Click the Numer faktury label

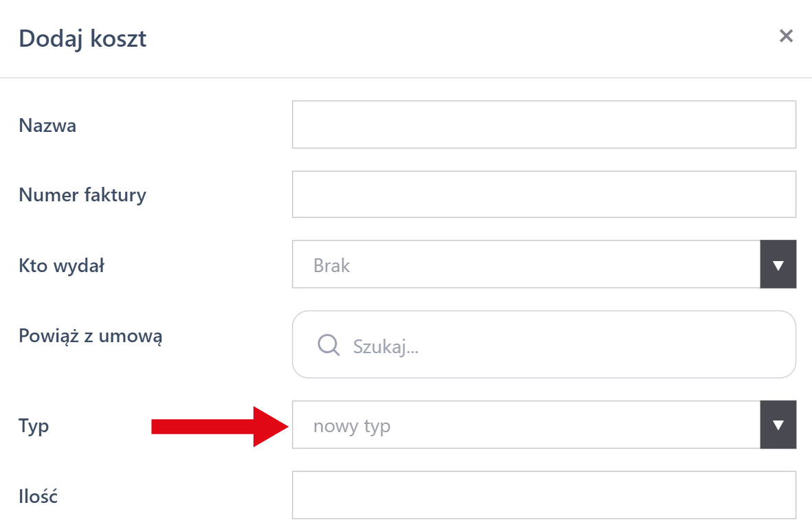82,195
